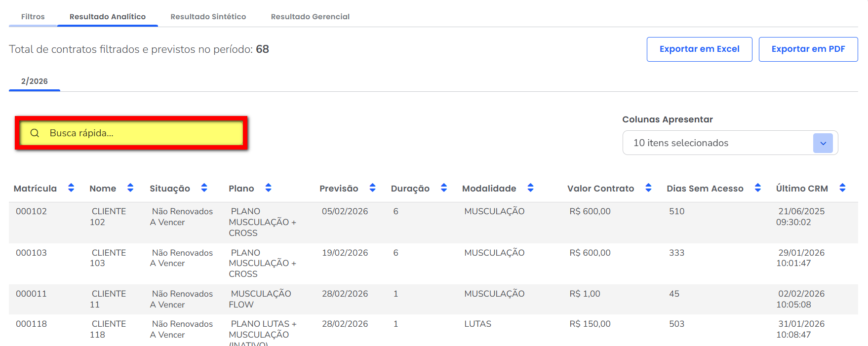Viewport: 868px width, 346px height.
Task: Toggle sort on the Plano column icon
Action: pyautogui.click(x=268, y=188)
